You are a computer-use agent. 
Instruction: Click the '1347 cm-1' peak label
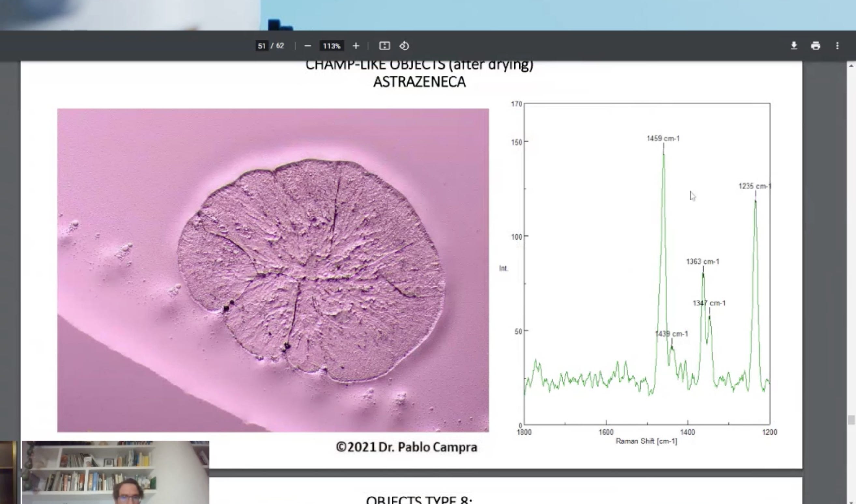[x=709, y=303]
